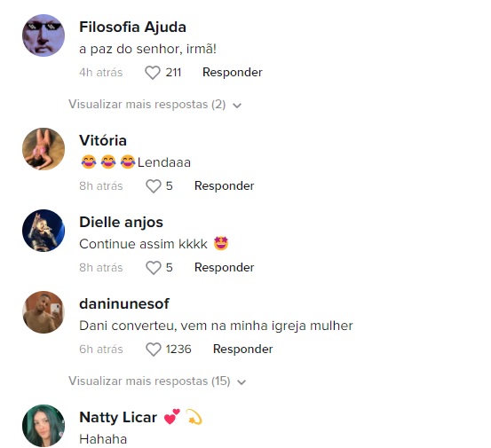
Task: View Dielle anjos profile avatar
Action: (44, 231)
